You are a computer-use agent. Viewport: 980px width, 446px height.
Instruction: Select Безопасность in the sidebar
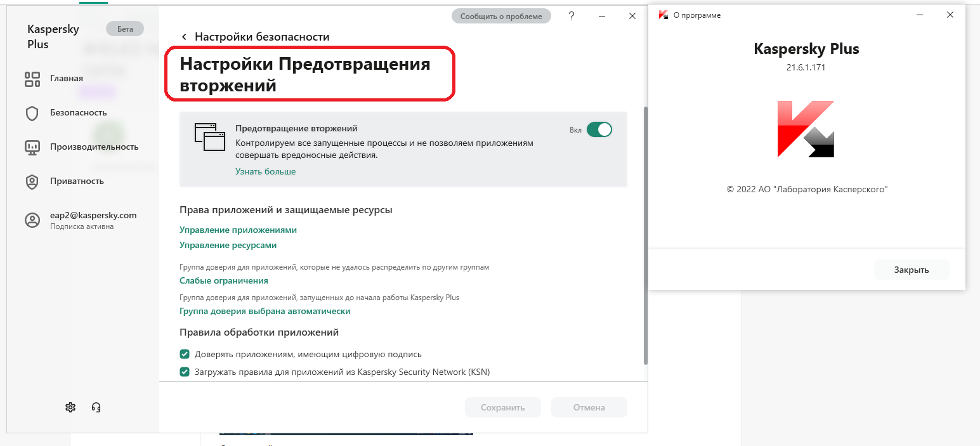click(78, 113)
